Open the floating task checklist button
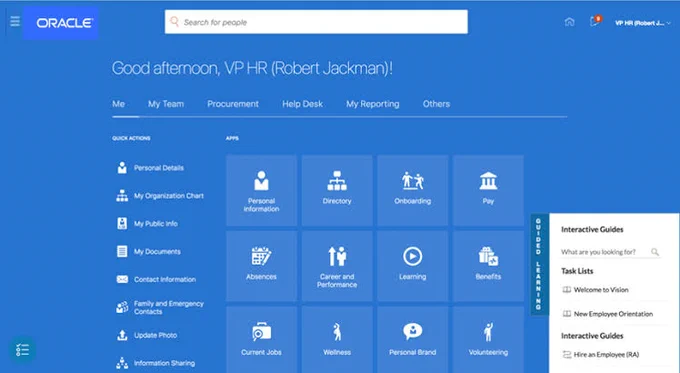The image size is (680, 373). pyautogui.click(x=22, y=350)
